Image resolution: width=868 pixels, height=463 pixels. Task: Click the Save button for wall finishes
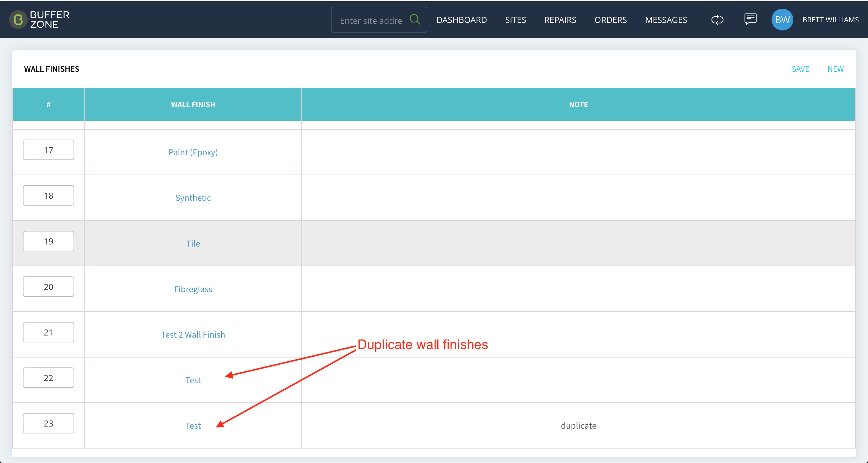point(800,69)
